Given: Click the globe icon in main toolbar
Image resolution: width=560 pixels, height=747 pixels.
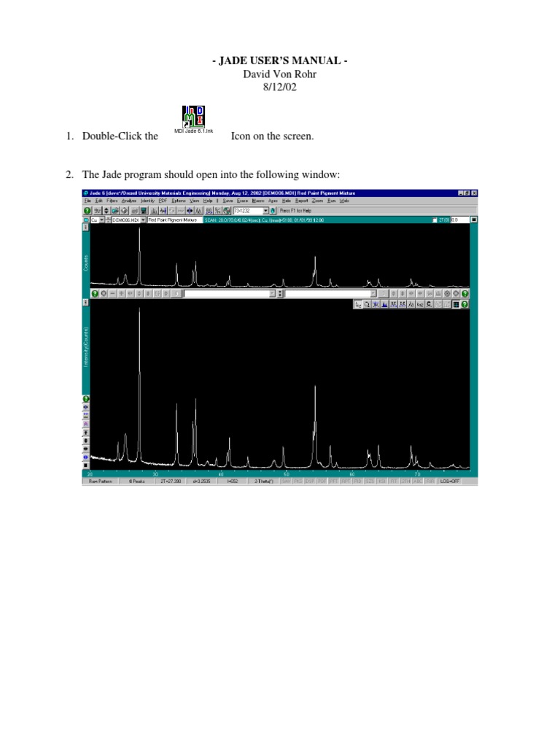Looking at the screenshot, I should [226, 211].
